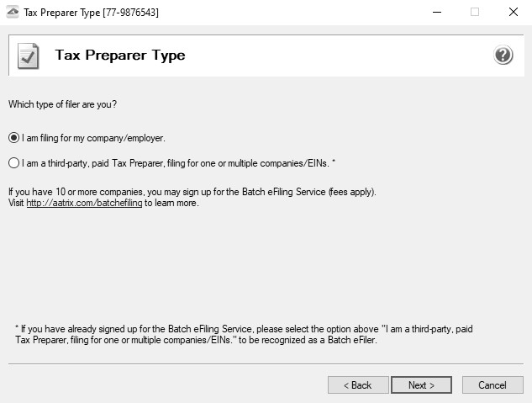The width and height of the screenshot is (532, 403).
Task: Click the '10 or more companies' info sentence
Action: pyautogui.click(x=192, y=192)
